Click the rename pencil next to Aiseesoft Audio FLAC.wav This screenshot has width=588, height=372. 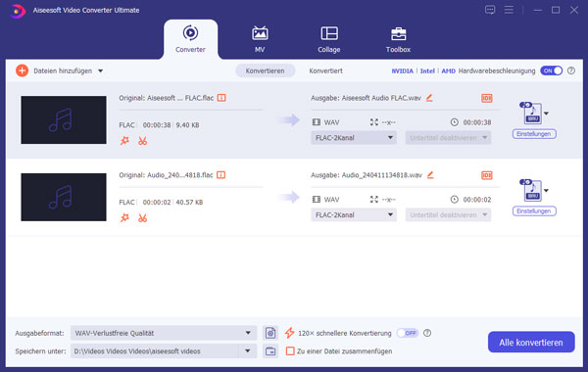coord(430,98)
